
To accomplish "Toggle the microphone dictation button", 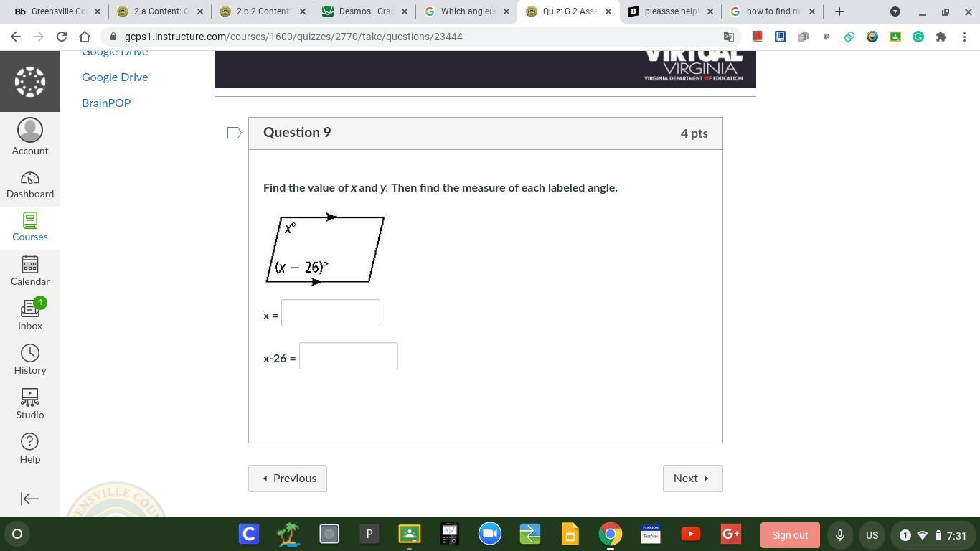I will (839, 535).
